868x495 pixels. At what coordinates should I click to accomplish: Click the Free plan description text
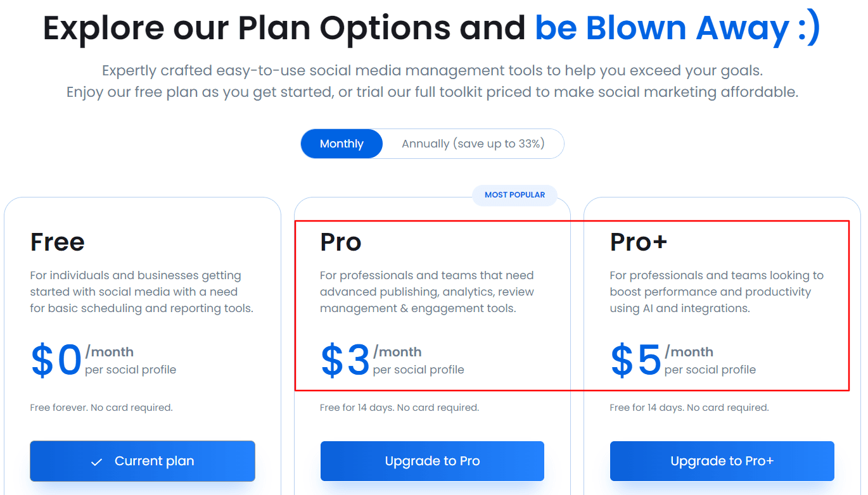tap(141, 292)
